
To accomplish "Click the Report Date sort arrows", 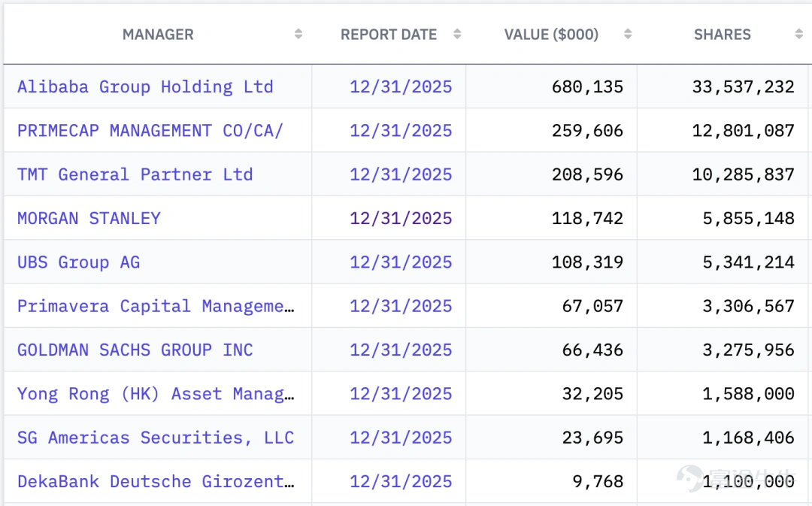I will 457,34.
